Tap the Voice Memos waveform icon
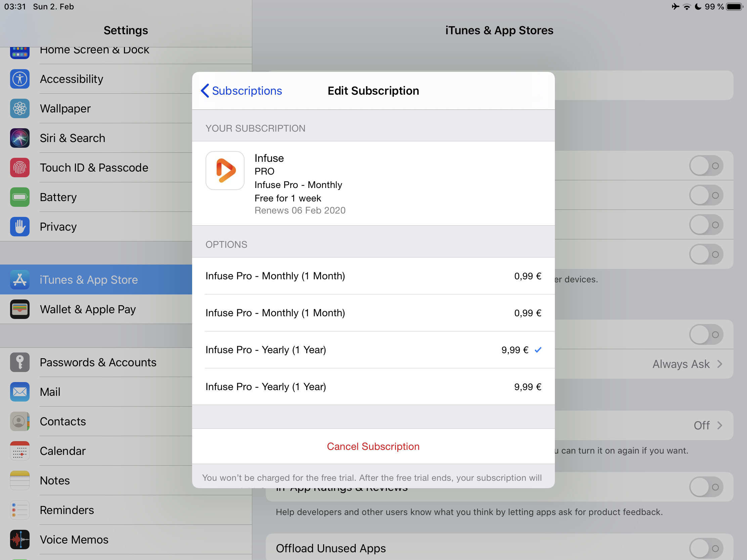Screen dimensions: 747x560 (19, 540)
